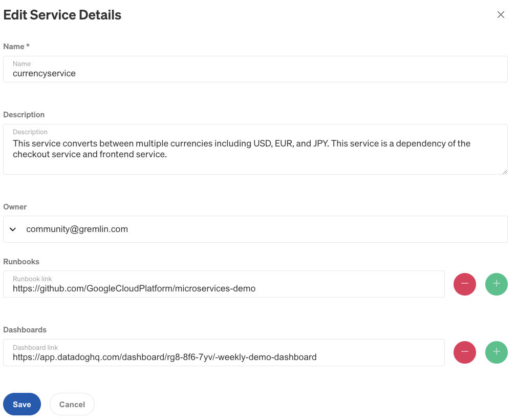Select the Description text area
The height and width of the screenshot is (420, 516).
(255, 149)
